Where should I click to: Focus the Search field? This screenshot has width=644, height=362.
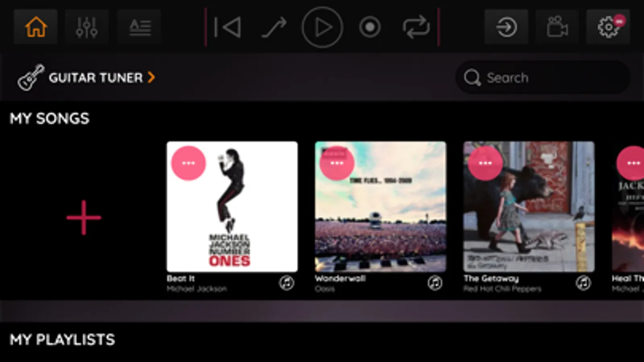point(543,77)
